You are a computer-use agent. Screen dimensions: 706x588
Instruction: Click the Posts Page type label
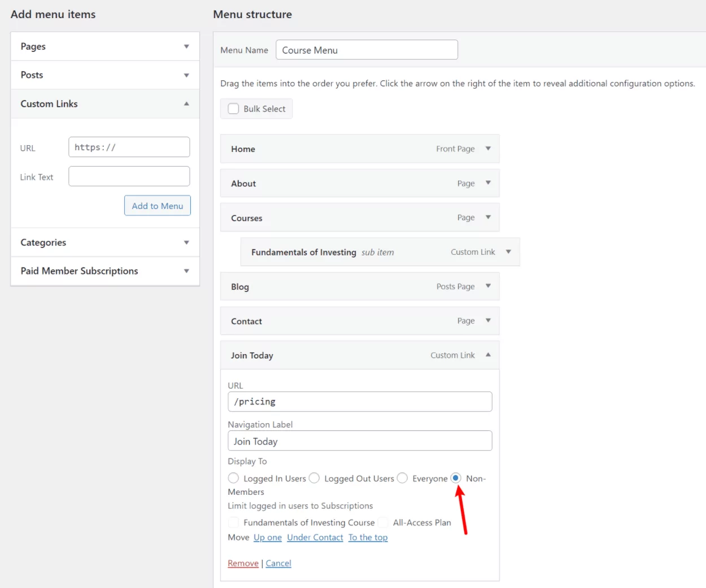pyautogui.click(x=455, y=286)
